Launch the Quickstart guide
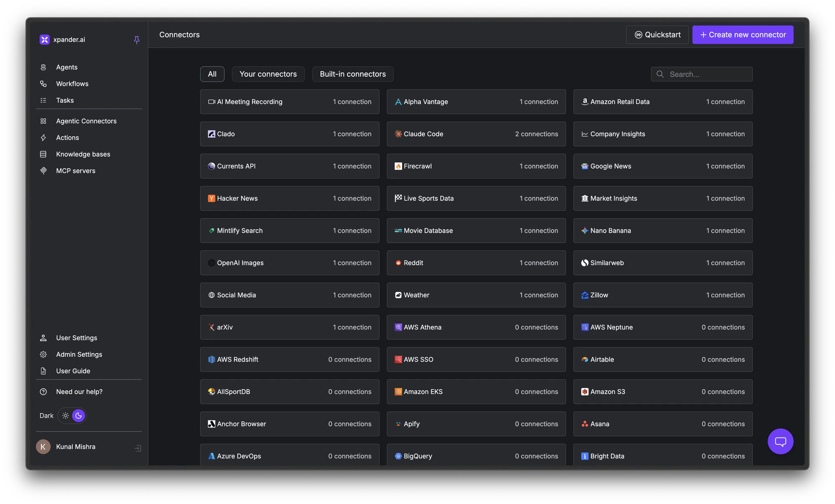Screen dimensions: 835x504 coord(657,35)
